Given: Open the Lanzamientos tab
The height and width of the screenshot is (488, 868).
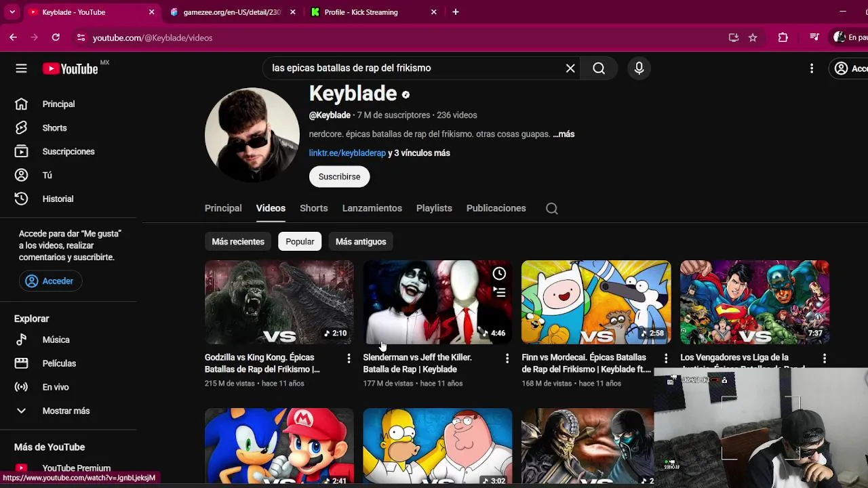Looking at the screenshot, I should tap(372, 209).
